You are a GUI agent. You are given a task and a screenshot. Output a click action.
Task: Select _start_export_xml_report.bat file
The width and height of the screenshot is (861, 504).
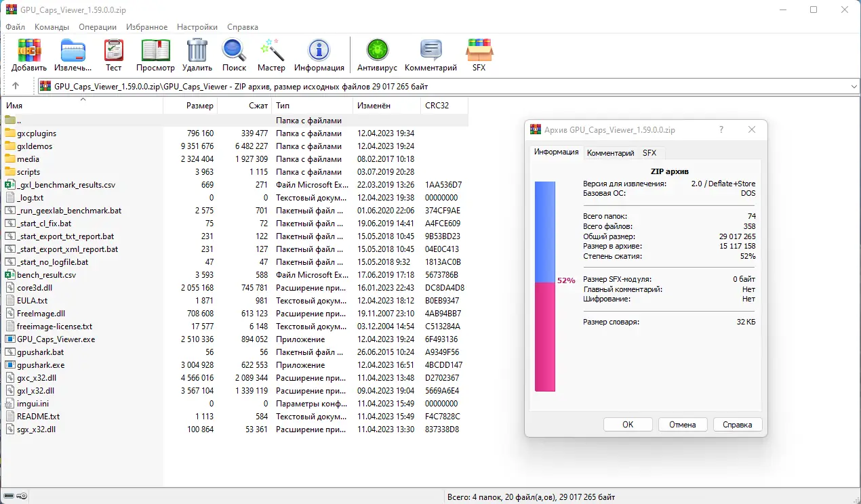[x=61, y=249]
